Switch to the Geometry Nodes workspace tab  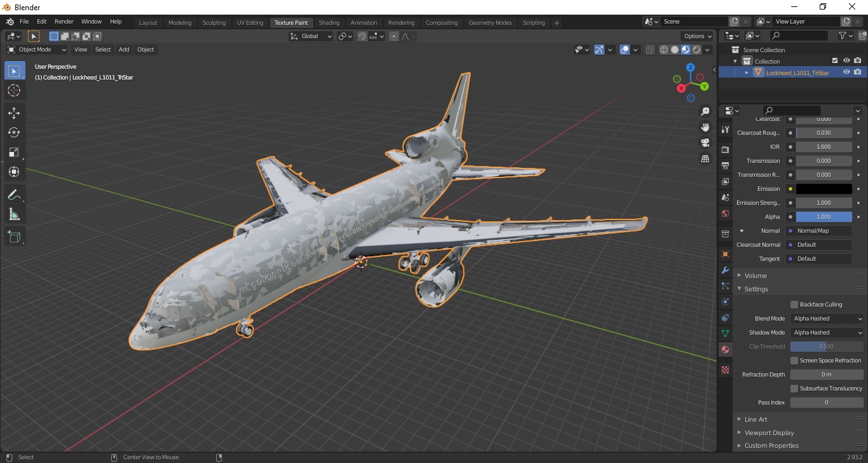pyautogui.click(x=490, y=22)
